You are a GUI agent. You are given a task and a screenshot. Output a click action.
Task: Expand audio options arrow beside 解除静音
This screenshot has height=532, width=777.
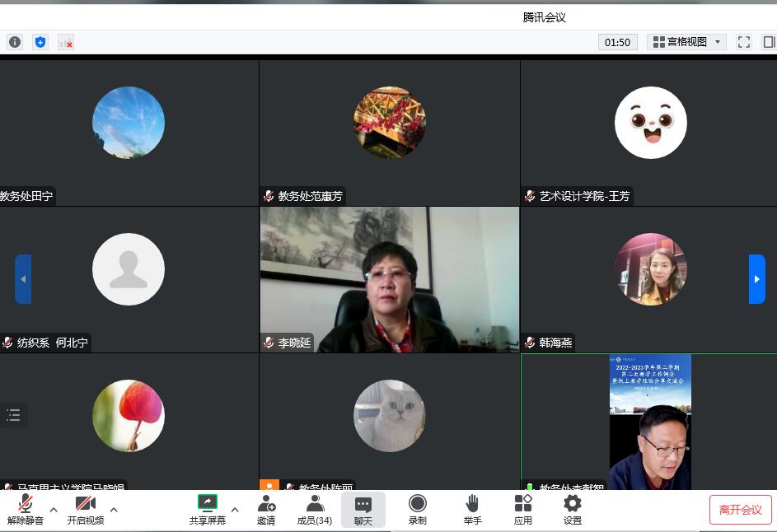[x=54, y=510]
